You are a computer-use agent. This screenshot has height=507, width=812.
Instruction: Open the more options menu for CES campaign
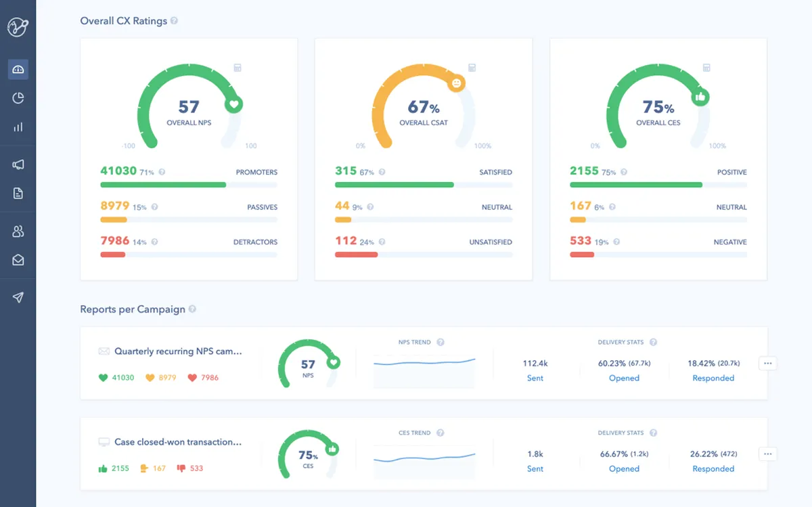click(x=767, y=454)
